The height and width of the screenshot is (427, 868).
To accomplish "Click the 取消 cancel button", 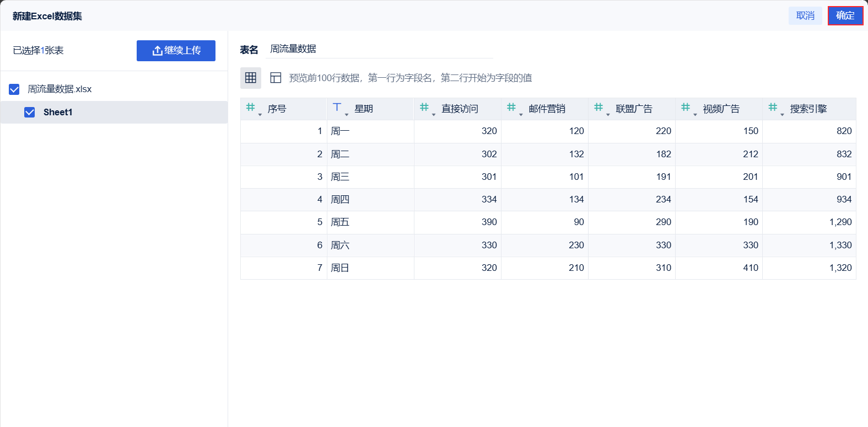I will click(805, 16).
